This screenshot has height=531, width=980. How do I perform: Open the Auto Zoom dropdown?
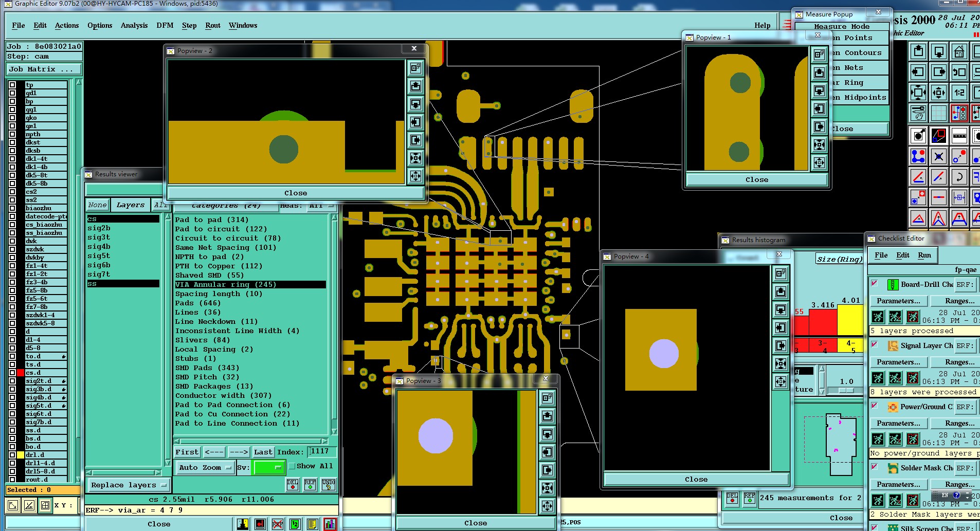point(205,467)
